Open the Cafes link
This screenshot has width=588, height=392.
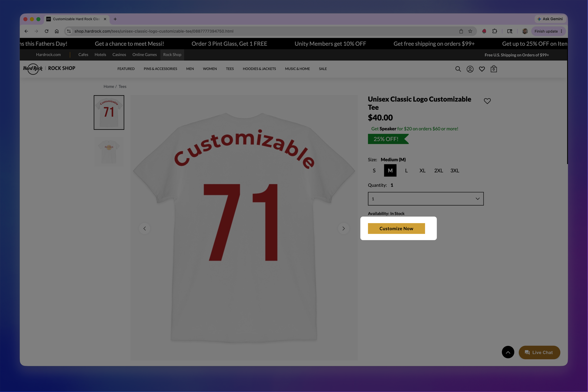[83, 55]
